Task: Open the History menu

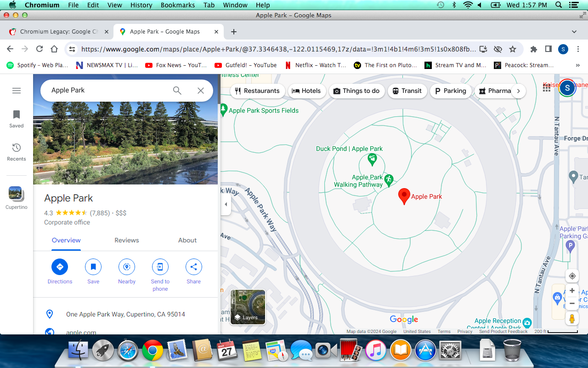Action: click(x=141, y=5)
